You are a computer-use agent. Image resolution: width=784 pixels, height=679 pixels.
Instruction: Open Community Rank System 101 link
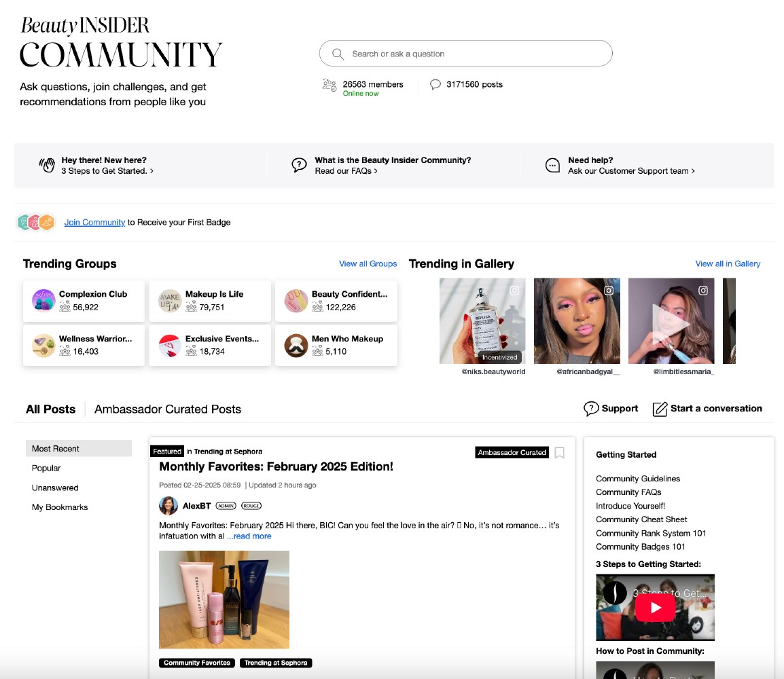pos(650,533)
